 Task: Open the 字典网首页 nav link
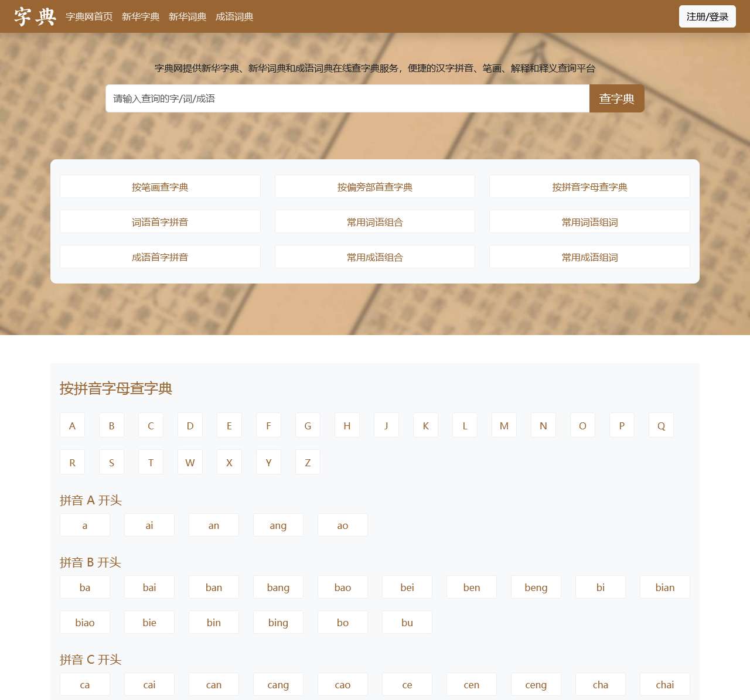89,17
